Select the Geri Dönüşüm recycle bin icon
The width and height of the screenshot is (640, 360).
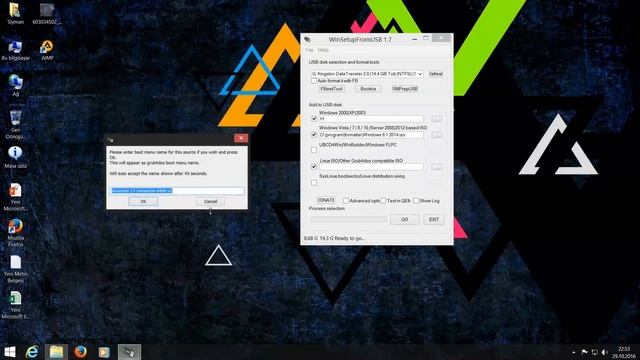tap(16, 124)
